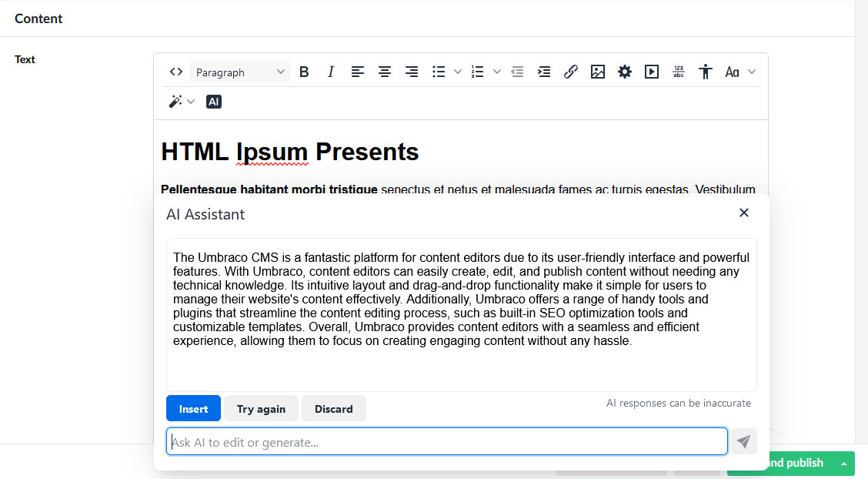Click the AI toolbar button

pos(214,102)
